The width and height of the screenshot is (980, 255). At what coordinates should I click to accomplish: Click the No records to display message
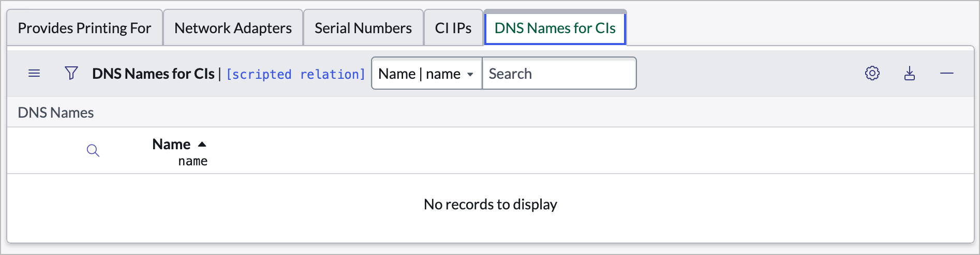[x=490, y=205]
